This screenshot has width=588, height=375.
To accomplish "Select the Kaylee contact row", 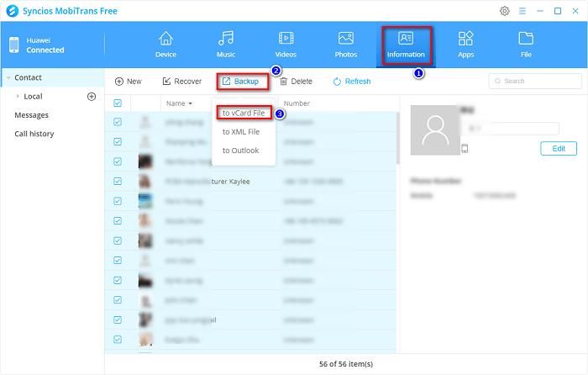I will click(250, 182).
